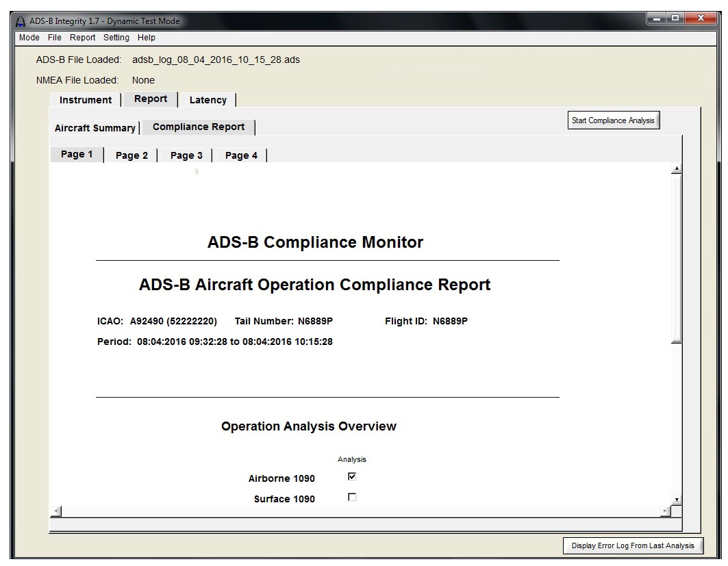Uncheck the Airborne 1090 analysis checkbox
This screenshot has width=728, height=566.
(x=352, y=476)
